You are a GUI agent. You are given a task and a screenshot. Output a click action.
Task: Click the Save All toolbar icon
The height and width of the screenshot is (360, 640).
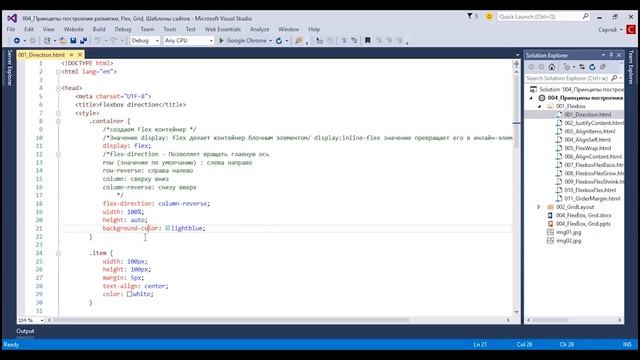pos(84,40)
